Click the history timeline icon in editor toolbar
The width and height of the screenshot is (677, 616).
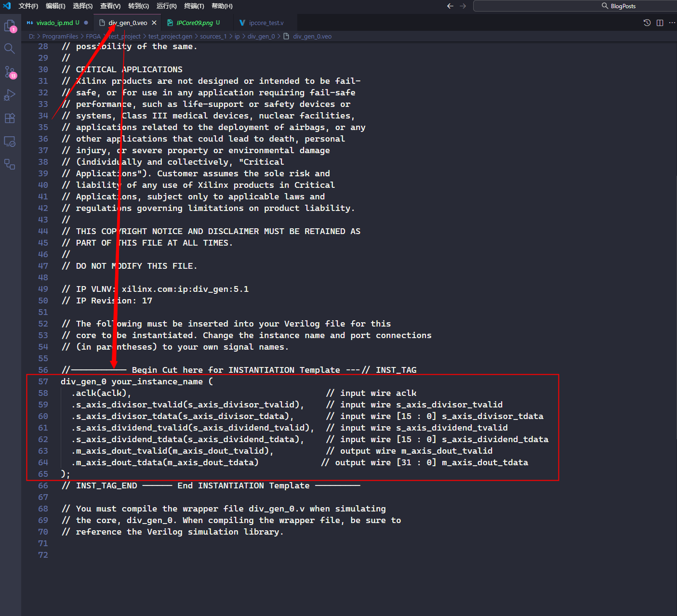click(647, 23)
